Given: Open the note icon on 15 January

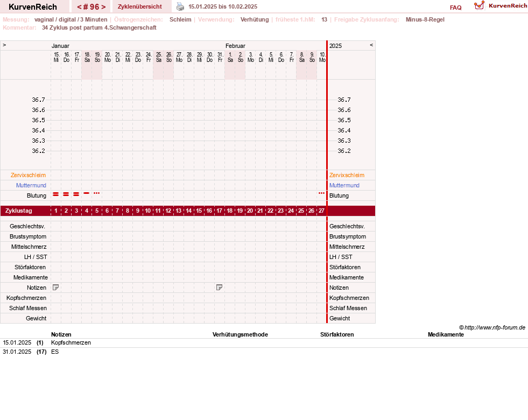Looking at the screenshot, I should [x=56, y=288].
